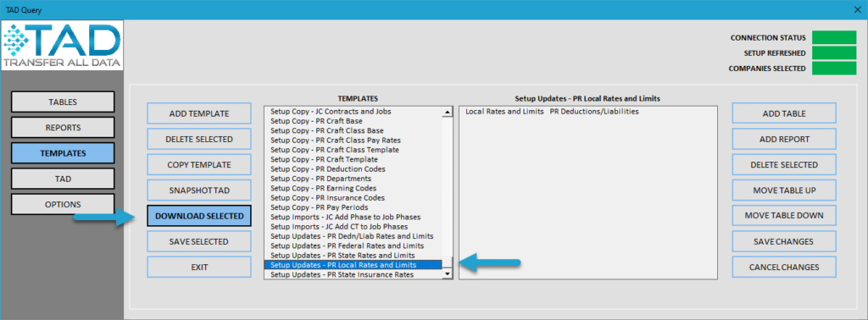
Task: Click the templates list scrollbar thumb
Action: [x=448, y=262]
